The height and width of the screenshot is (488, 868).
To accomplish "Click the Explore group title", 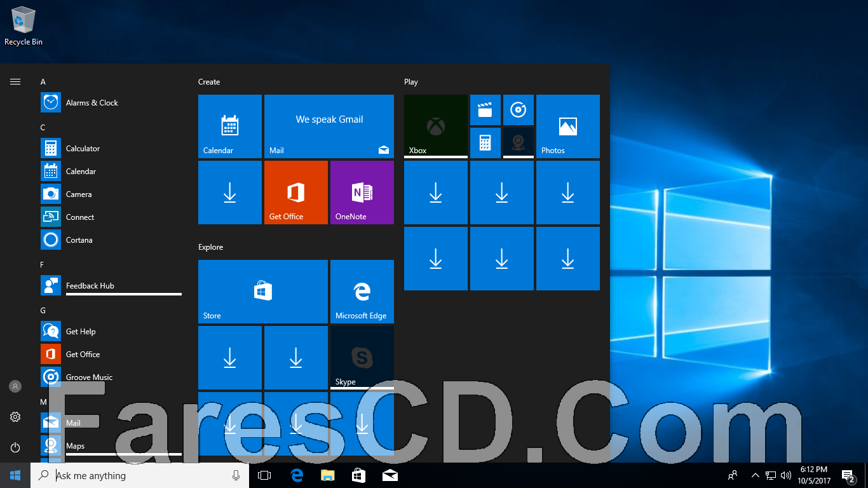I will 210,247.
